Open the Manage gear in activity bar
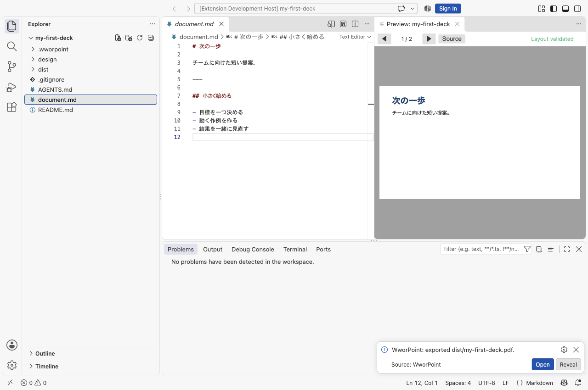The height and width of the screenshot is (390, 588). pyautogui.click(x=12, y=365)
